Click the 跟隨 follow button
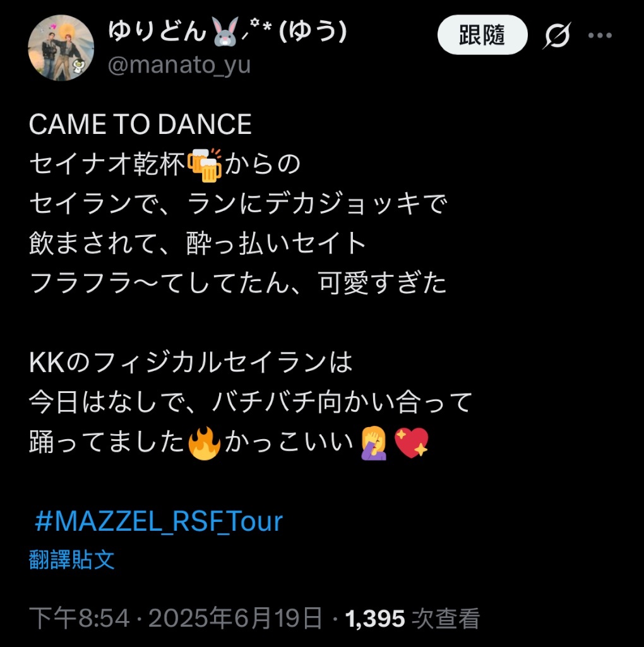 click(x=482, y=35)
